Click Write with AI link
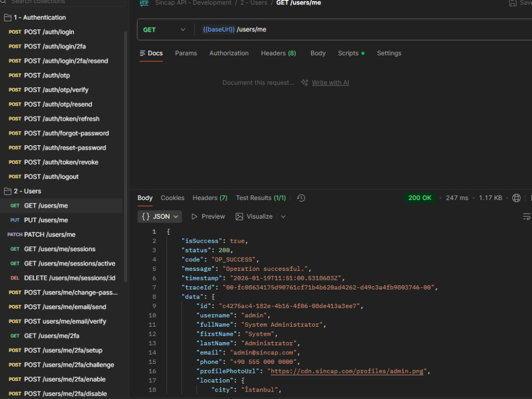 (330, 83)
